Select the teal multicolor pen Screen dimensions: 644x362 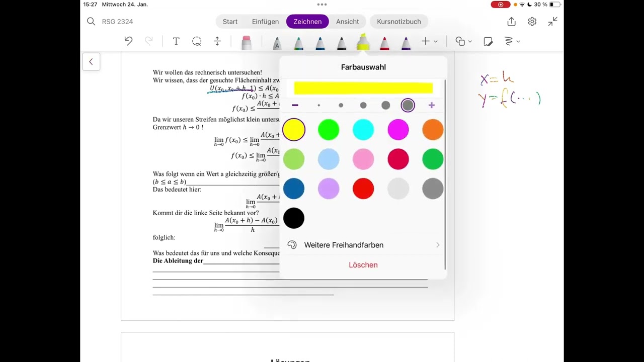pos(298,43)
